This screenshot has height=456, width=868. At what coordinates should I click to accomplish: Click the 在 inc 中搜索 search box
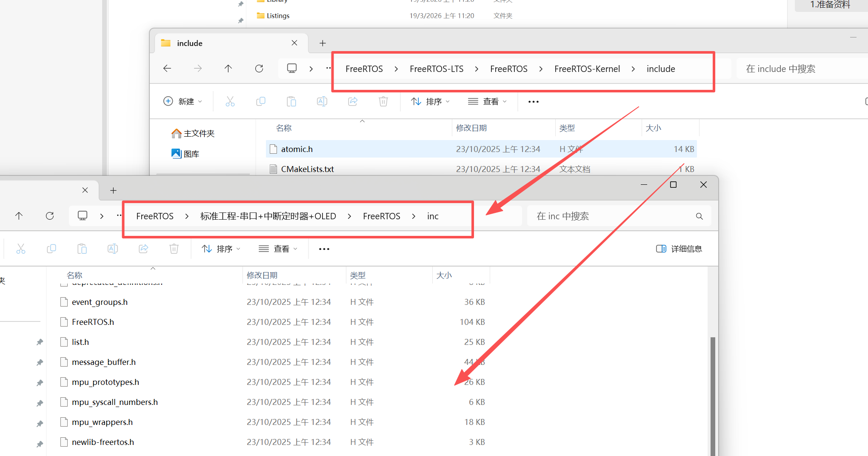pyautogui.click(x=613, y=216)
